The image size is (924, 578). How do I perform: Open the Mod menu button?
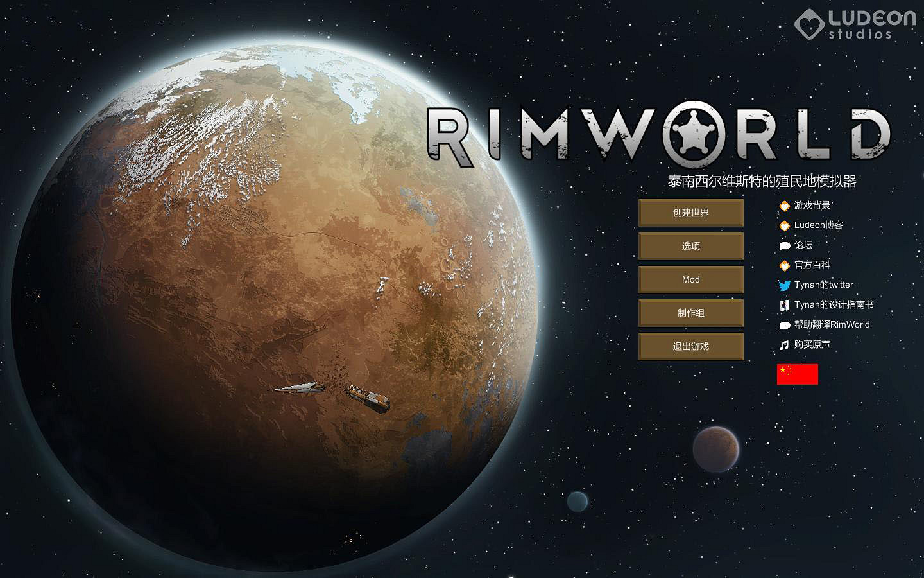pyautogui.click(x=690, y=279)
